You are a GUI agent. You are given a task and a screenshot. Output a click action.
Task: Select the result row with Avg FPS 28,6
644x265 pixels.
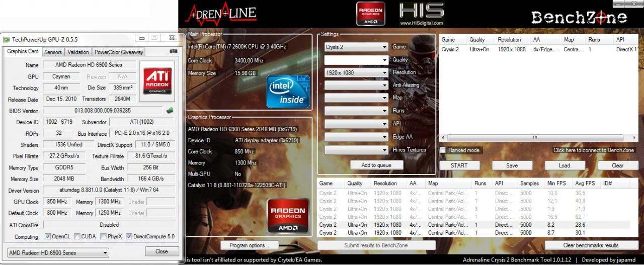point(474,225)
